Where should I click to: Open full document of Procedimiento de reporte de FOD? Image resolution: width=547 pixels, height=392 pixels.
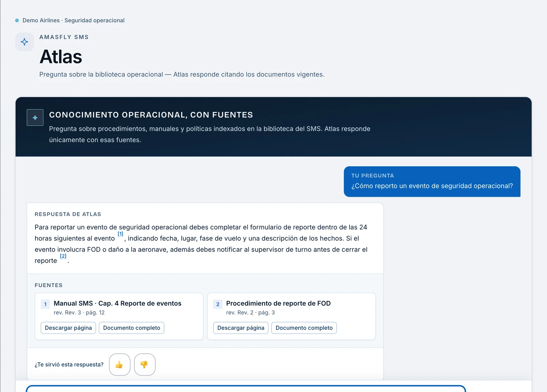pyautogui.click(x=304, y=328)
